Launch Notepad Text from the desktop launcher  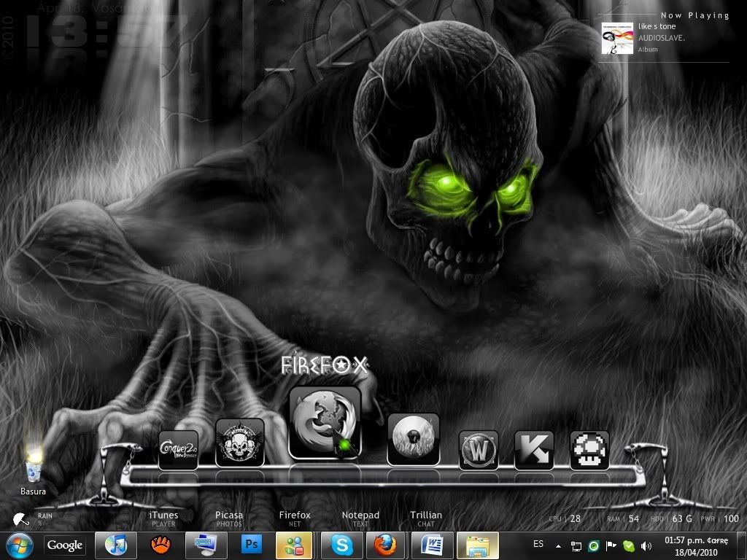coord(360,518)
